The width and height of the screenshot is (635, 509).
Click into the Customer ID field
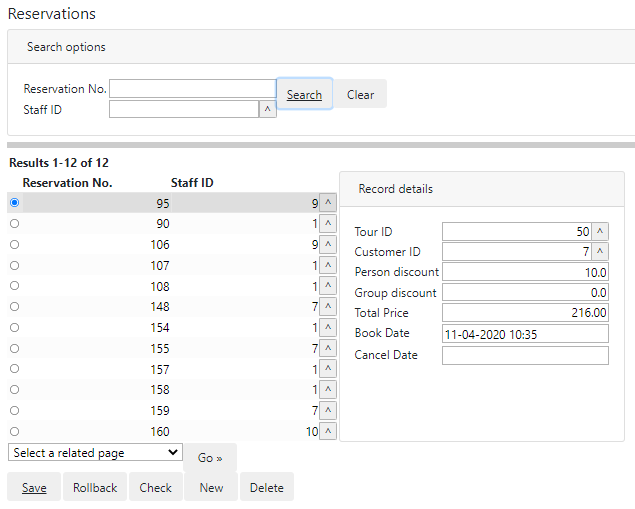517,251
